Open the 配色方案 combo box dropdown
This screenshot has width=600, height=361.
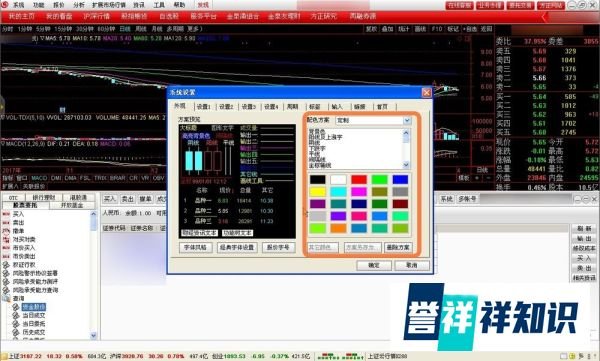point(407,120)
